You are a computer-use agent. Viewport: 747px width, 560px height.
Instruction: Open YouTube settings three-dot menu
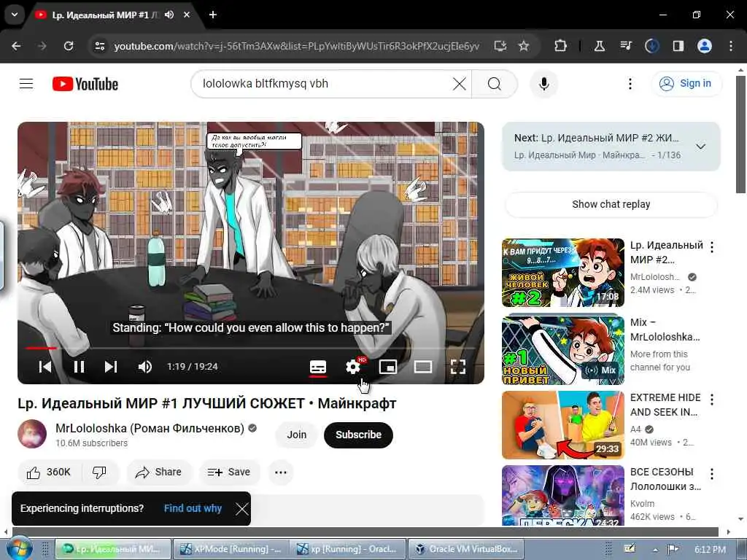click(630, 84)
